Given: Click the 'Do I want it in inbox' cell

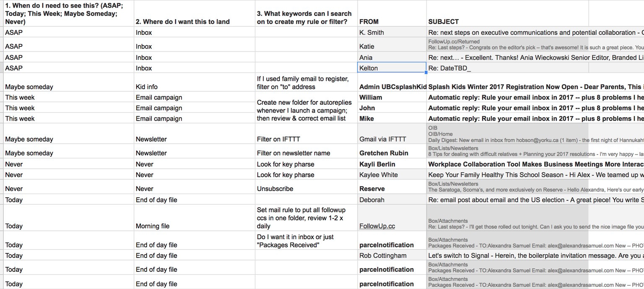Looking at the screenshot, I should [x=306, y=241].
